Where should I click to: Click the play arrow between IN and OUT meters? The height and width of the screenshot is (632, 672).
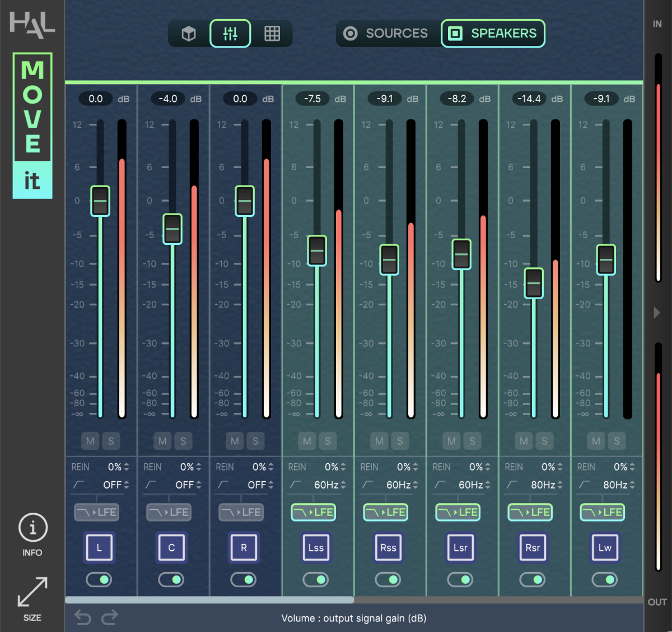(x=657, y=313)
